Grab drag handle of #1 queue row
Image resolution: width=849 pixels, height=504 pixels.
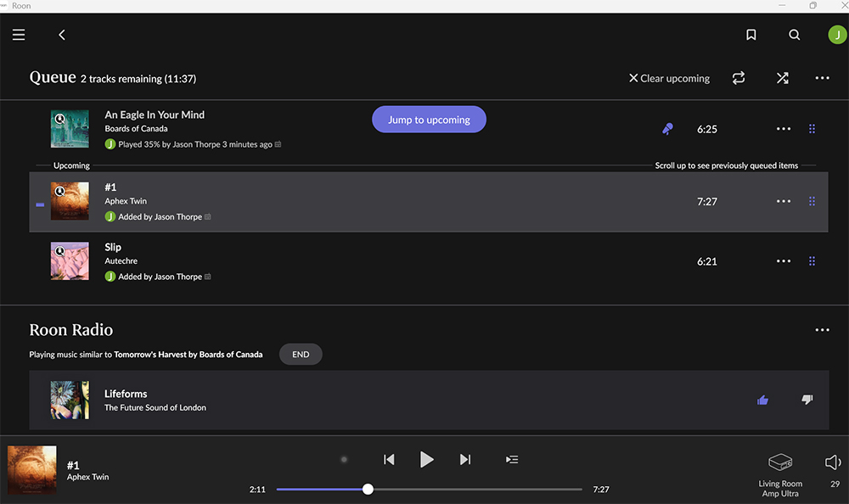[x=812, y=201]
